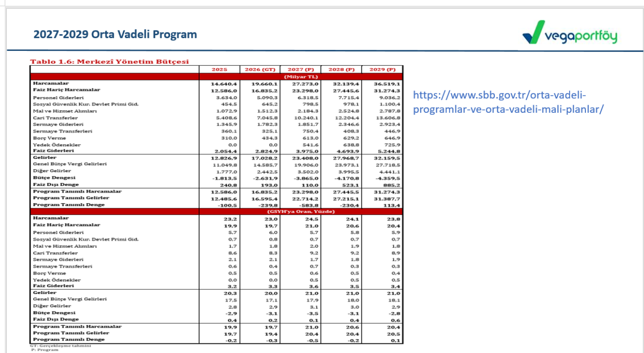
Task: Click the red '(GSYH'ya Oran, Yüzde)' section band
Action: [x=217, y=211]
